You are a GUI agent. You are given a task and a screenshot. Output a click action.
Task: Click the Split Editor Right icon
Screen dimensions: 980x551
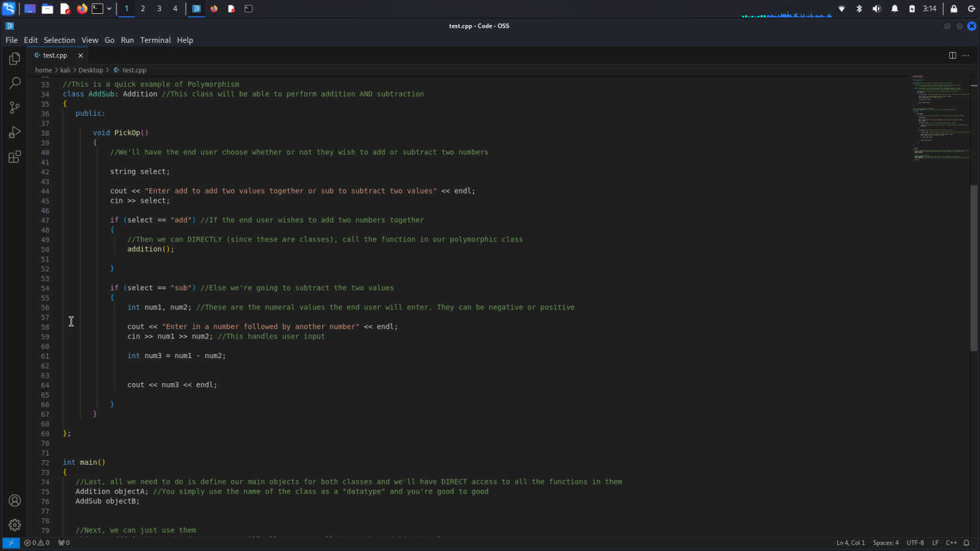[952, 55]
